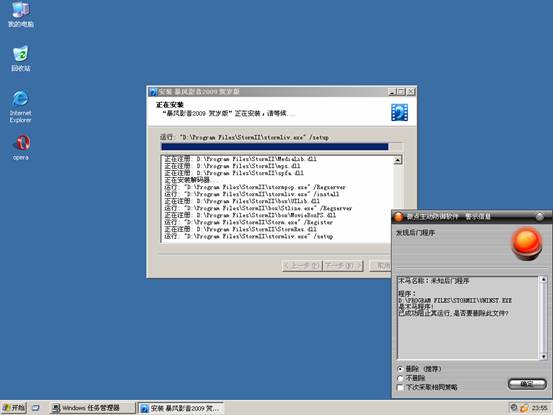Click the gray system tray icon

514,408
